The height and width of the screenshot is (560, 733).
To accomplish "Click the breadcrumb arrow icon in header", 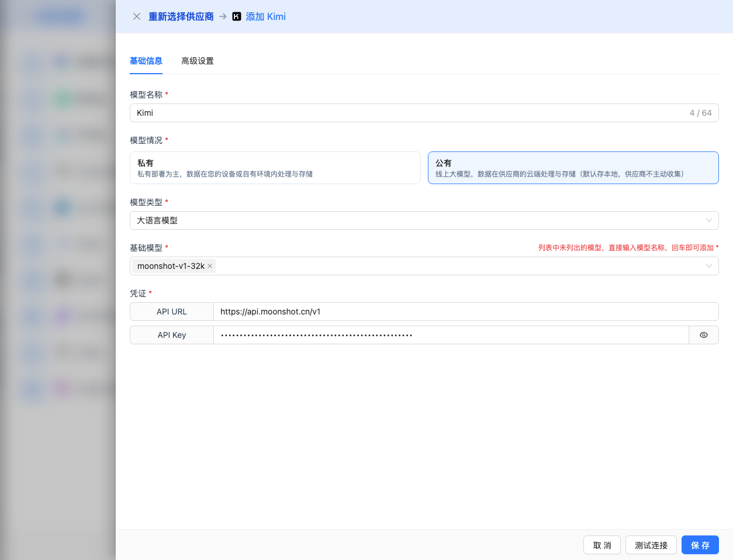I will point(223,16).
